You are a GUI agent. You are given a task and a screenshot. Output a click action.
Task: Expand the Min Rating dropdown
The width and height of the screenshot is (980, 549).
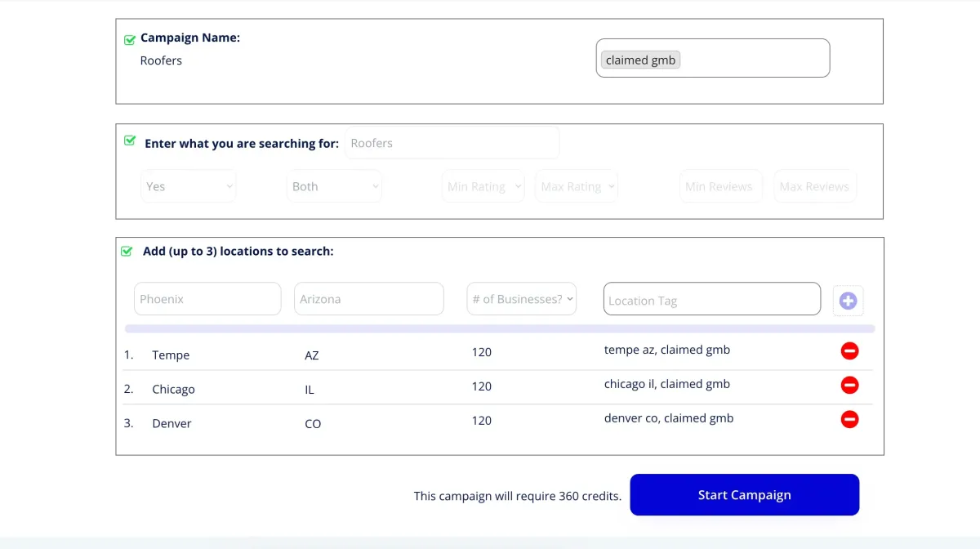[483, 186]
